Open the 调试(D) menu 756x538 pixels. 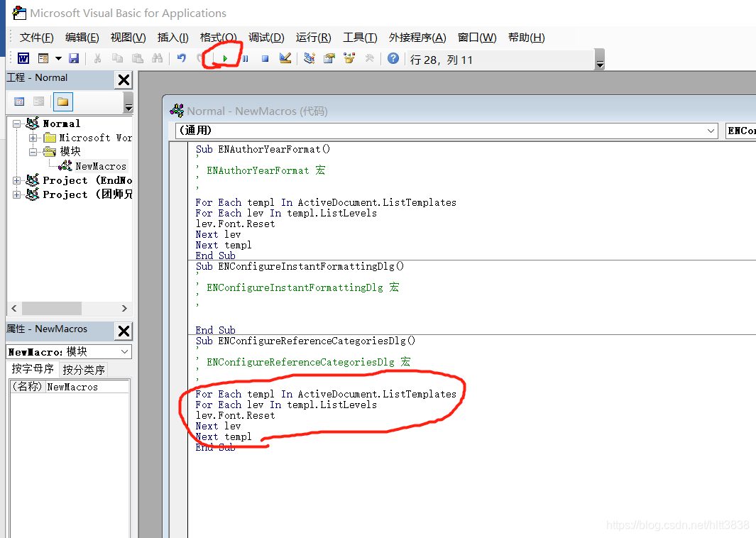(266, 38)
